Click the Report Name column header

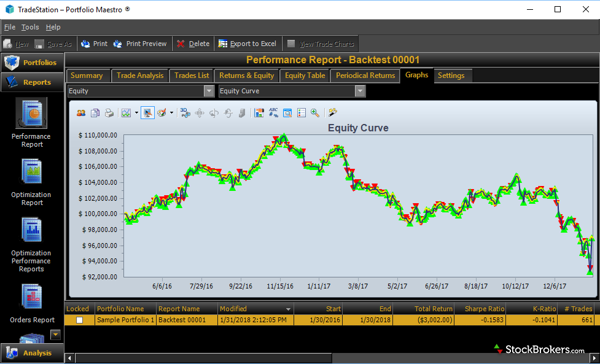tap(187, 309)
